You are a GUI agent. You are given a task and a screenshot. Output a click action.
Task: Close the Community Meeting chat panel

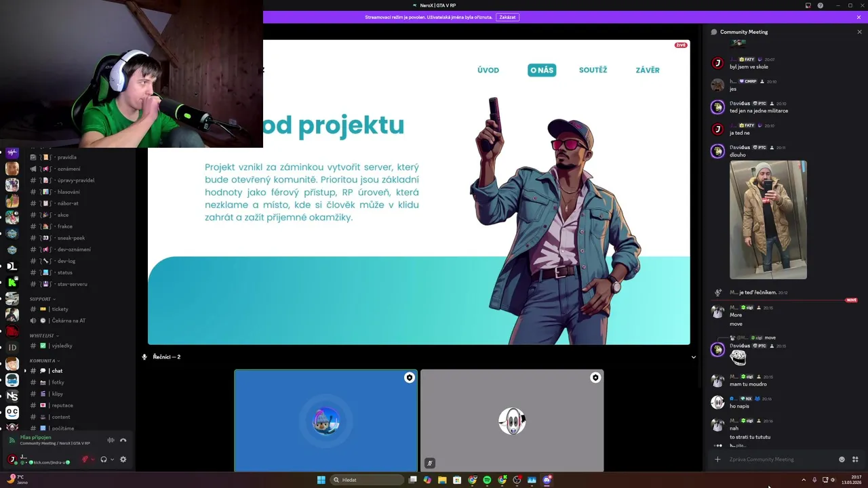tap(859, 32)
